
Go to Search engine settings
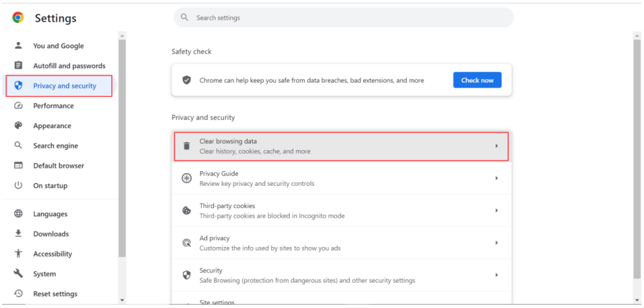click(x=56, y=146)
